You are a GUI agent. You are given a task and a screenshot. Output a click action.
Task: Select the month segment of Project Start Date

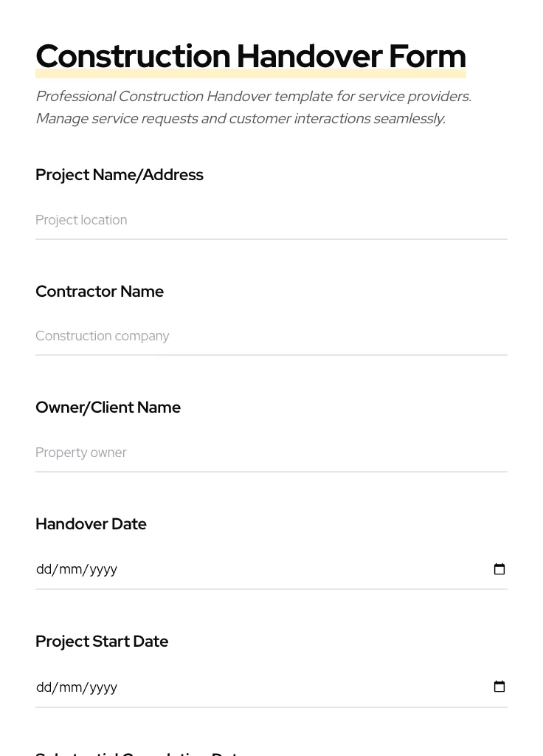pyautogui.click(x=71, y=687)
